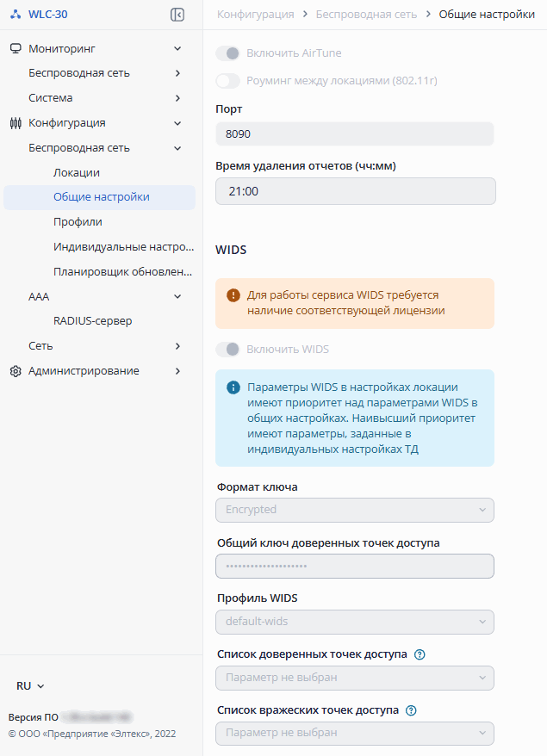Open the Формат ключа dropdown
The image size is (547, 756).
355,510
